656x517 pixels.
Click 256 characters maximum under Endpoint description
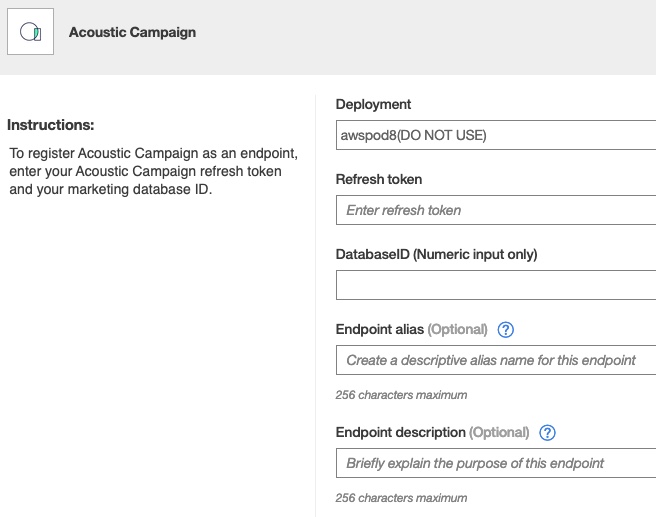401,498
